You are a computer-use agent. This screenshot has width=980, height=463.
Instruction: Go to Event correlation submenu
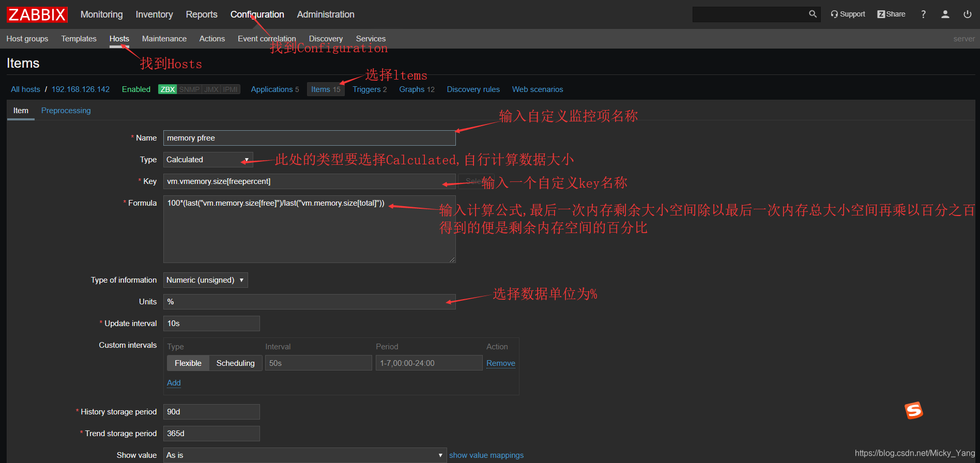(x=267, y=39)
